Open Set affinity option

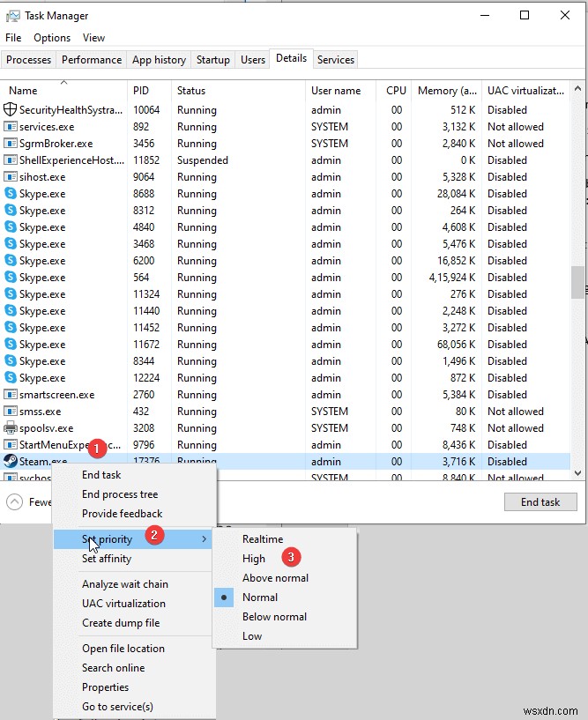[x=107, y=559]
